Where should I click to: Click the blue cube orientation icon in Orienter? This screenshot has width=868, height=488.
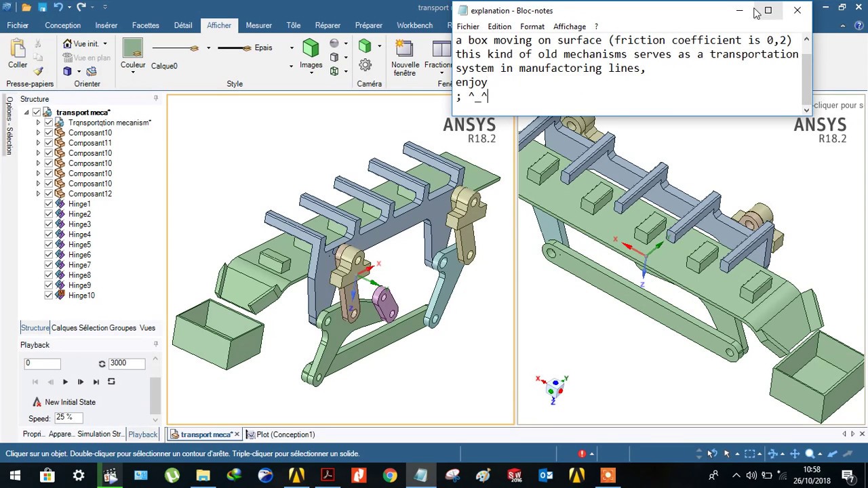67,71
